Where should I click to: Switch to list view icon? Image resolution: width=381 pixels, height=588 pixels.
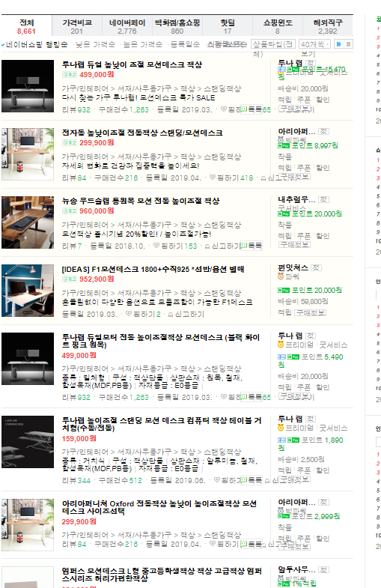tap(338, 44)
